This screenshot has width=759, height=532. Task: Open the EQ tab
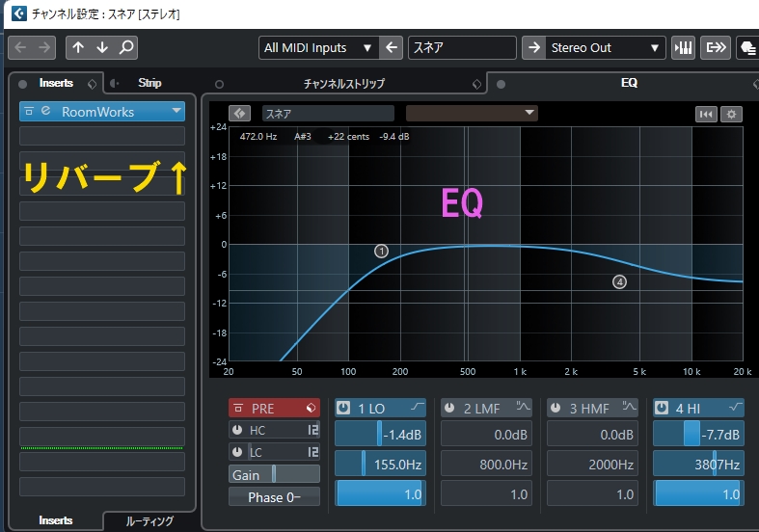pos(629,83)
